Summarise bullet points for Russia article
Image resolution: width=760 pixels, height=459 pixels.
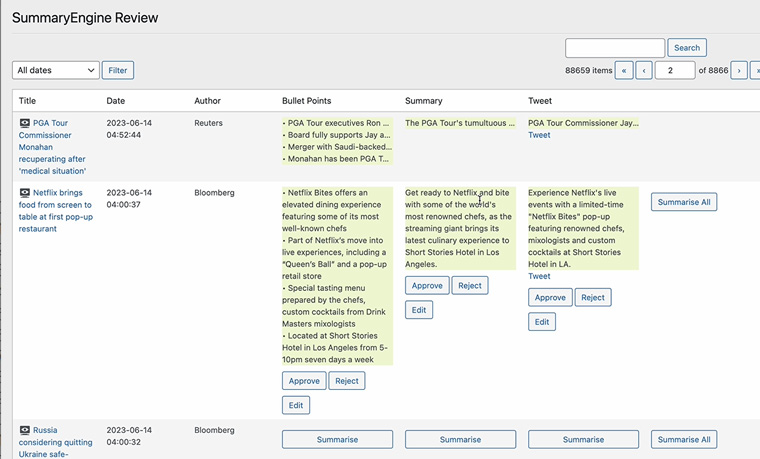337,440
